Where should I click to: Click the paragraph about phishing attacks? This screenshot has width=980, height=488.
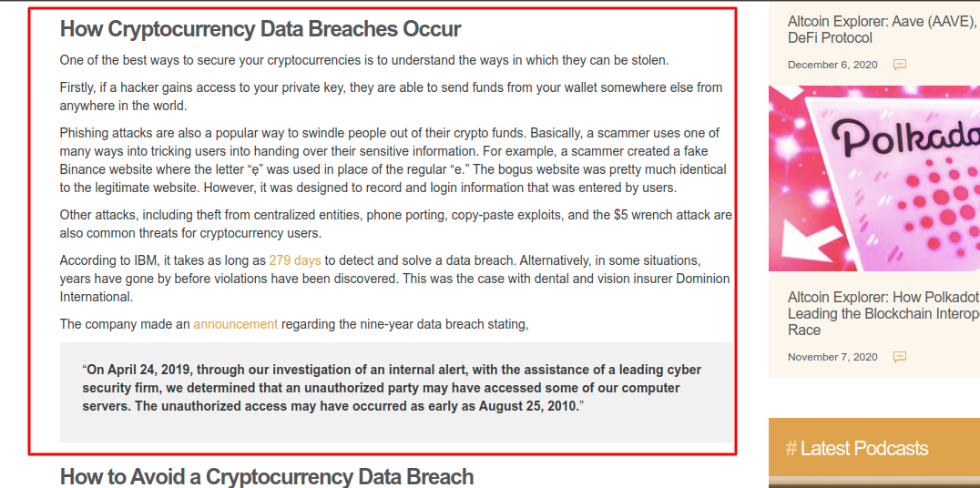[x=393, y=160]
